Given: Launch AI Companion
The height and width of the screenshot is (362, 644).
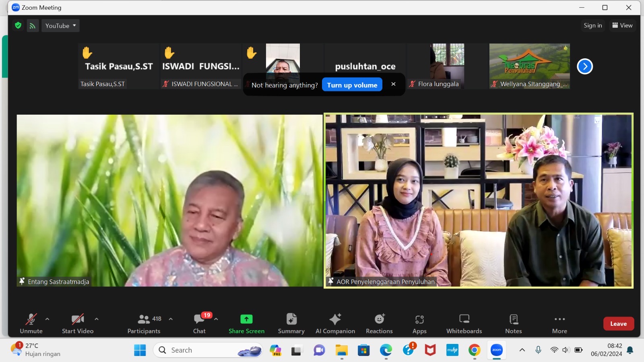Looking at the screenshot, I should pyautogui.click(x=335, y=323).
